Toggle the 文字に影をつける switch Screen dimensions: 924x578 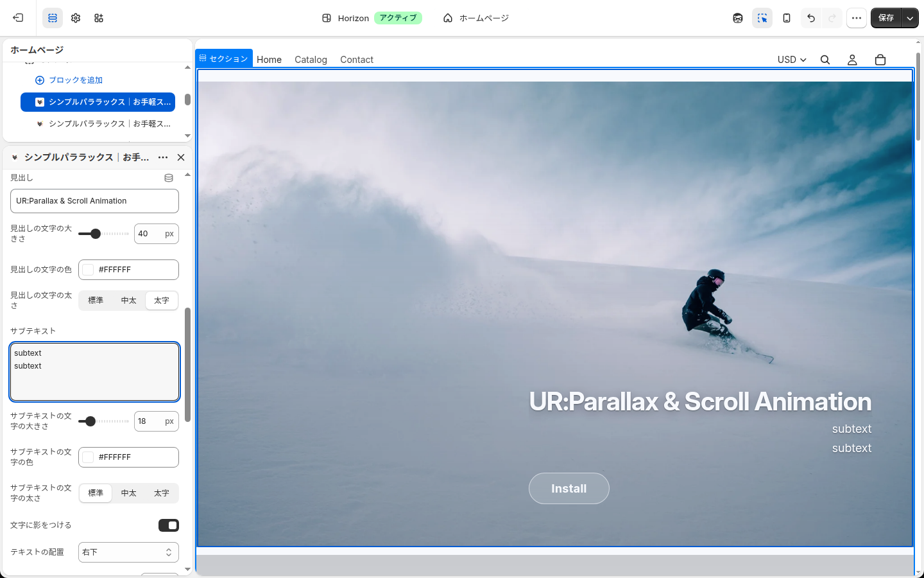[x=169, y=525]
